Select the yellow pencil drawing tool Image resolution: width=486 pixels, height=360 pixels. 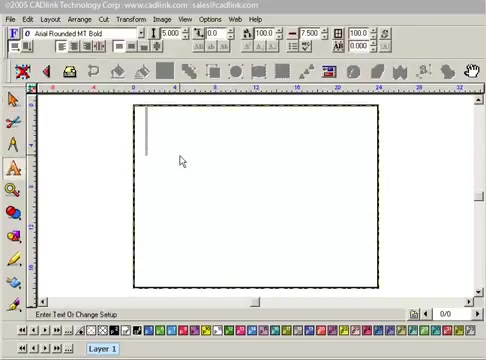14,259
